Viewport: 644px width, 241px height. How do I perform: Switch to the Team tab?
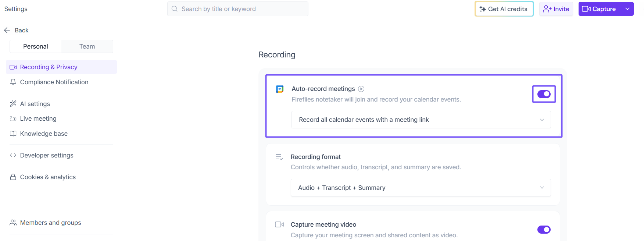tap(87, 46)
